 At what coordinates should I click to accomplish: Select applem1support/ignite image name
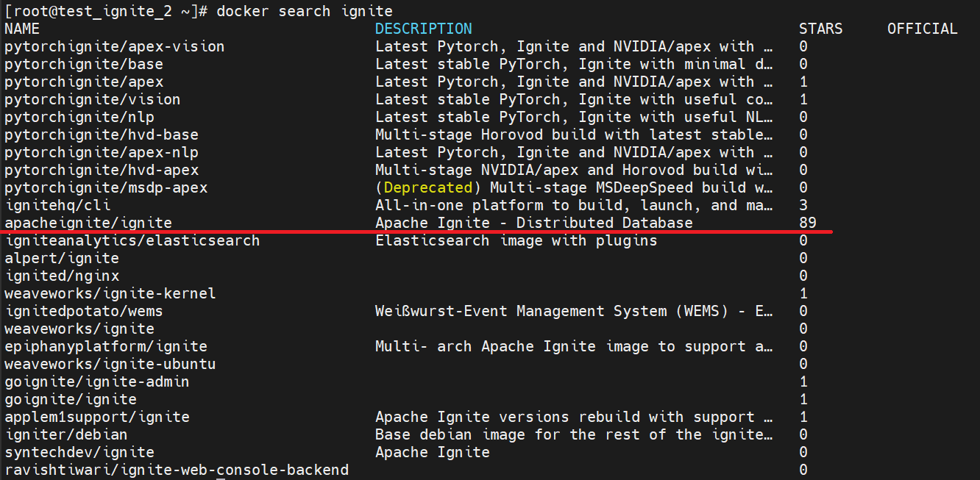(x=97, y=417)
